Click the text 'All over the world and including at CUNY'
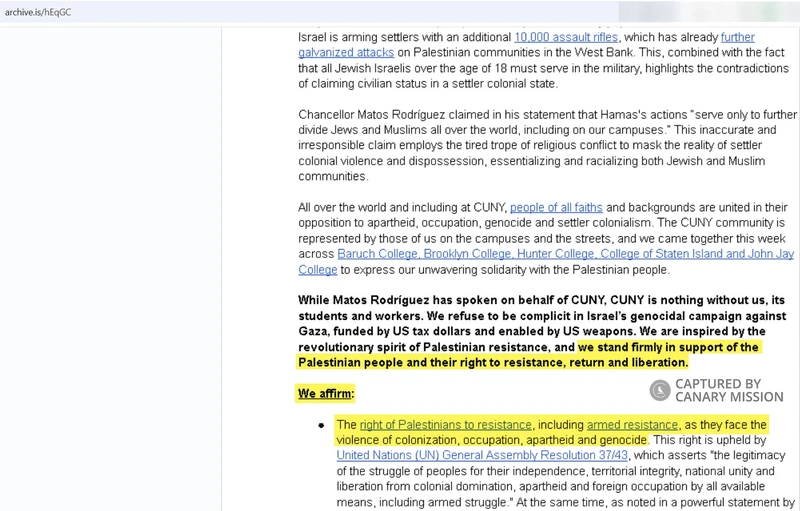The width and height of the screenshot is (800, 511). click(402, 208)
